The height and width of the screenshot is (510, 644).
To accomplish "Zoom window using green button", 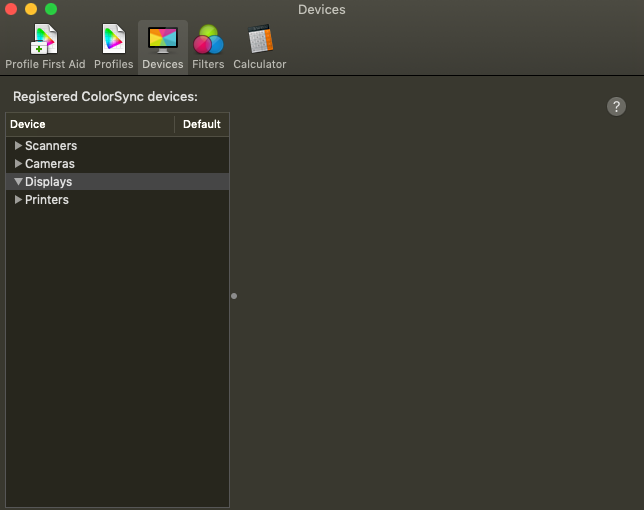I will [x=51, y=9].
